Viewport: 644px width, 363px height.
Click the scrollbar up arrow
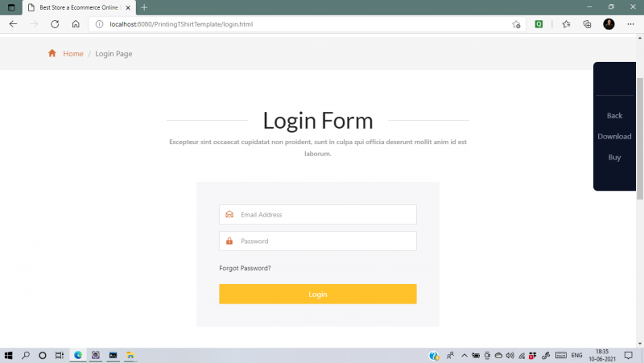tap(640, 38)
